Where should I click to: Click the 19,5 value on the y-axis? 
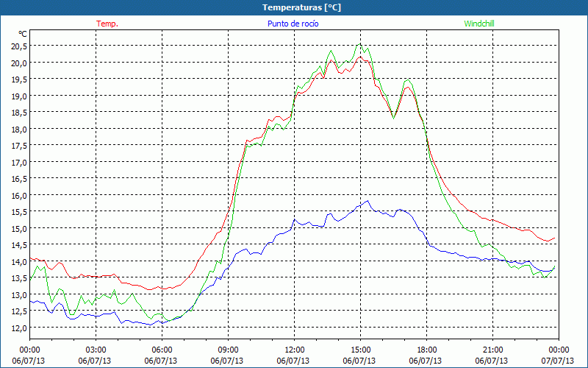point(21,79)
